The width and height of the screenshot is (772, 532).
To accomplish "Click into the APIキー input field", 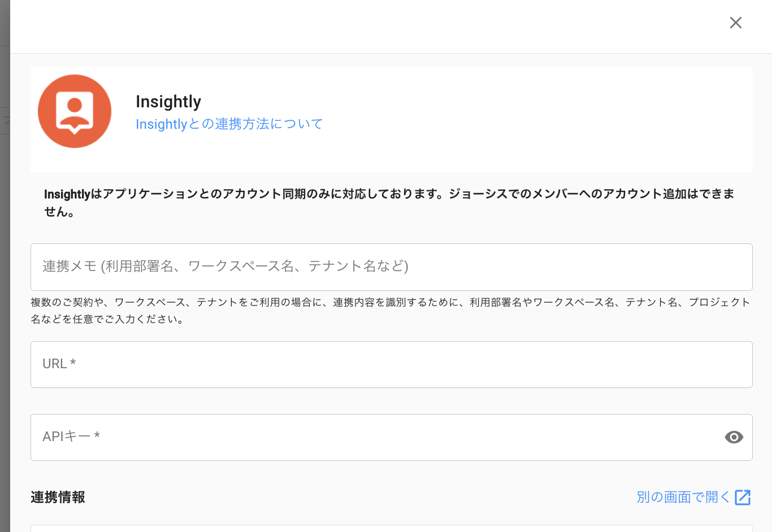I will point(373,438).
